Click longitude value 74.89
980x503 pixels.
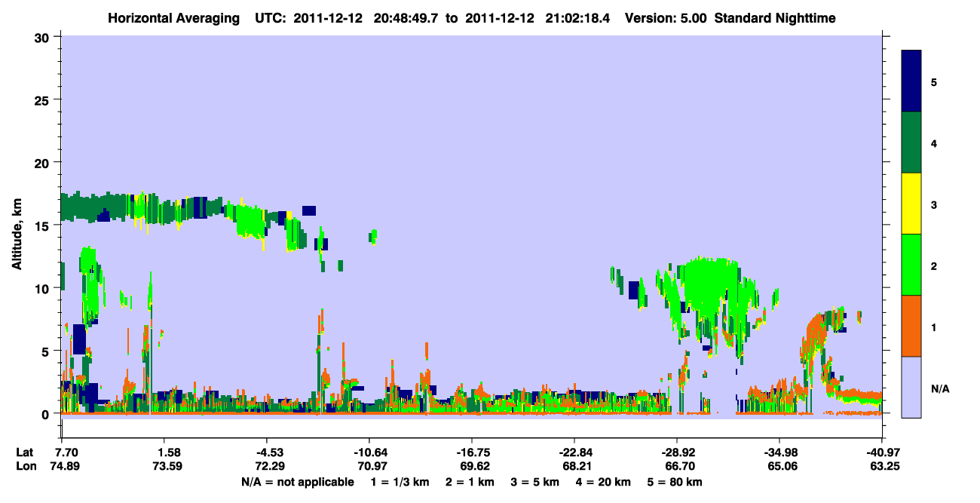[x=66, y=466]
